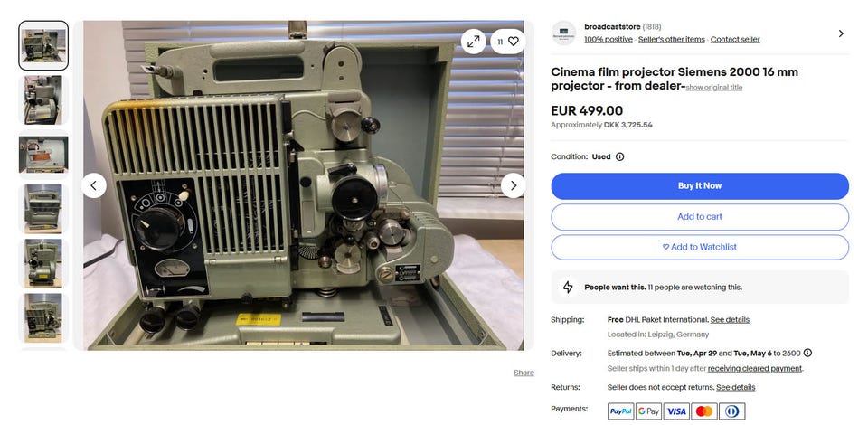
Task: Select the third thumbnail showing open case
Action: (x=43, y=155)
